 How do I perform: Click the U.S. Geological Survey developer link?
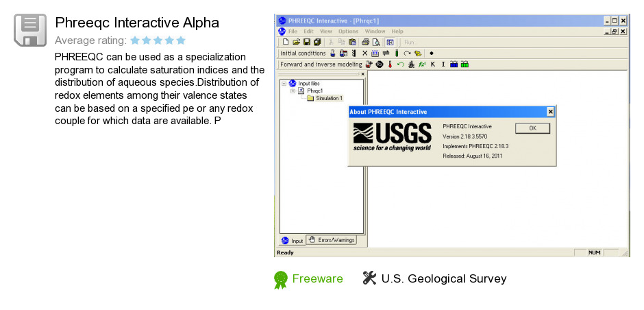click(x=444, y=278)
